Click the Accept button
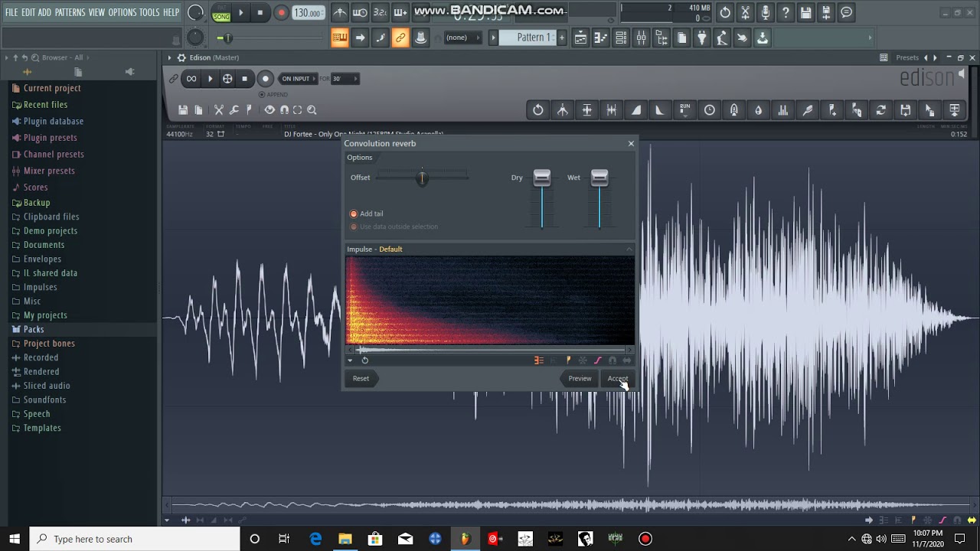Viewport: 980px width, 551px height. point(617,378)
